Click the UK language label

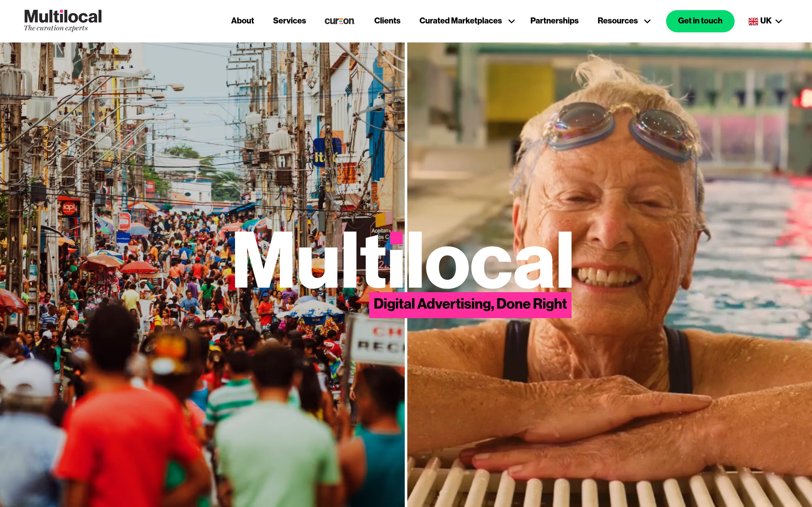(x=766, y=21)
